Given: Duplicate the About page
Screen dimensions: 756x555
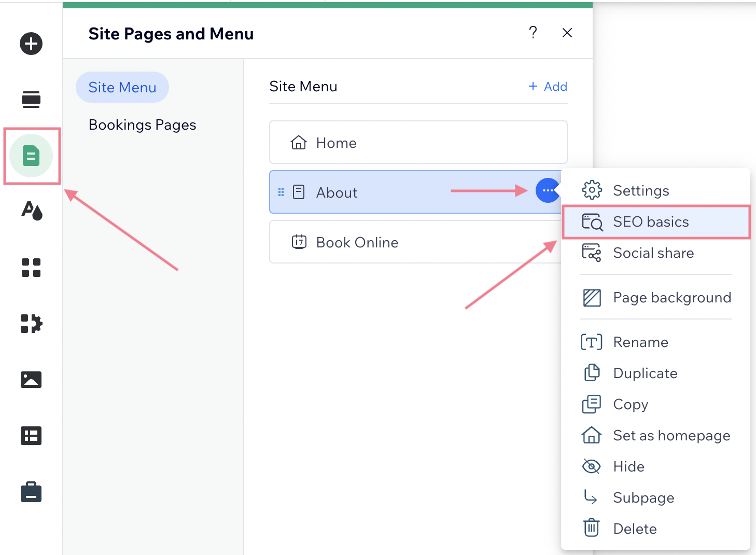Looking at the screenshot, I should 645,373.
